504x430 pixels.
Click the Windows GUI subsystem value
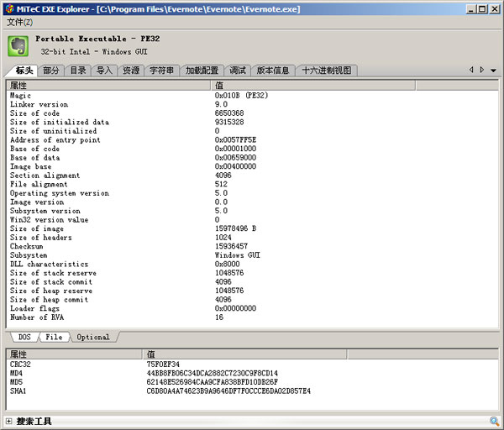coord(237,255)
